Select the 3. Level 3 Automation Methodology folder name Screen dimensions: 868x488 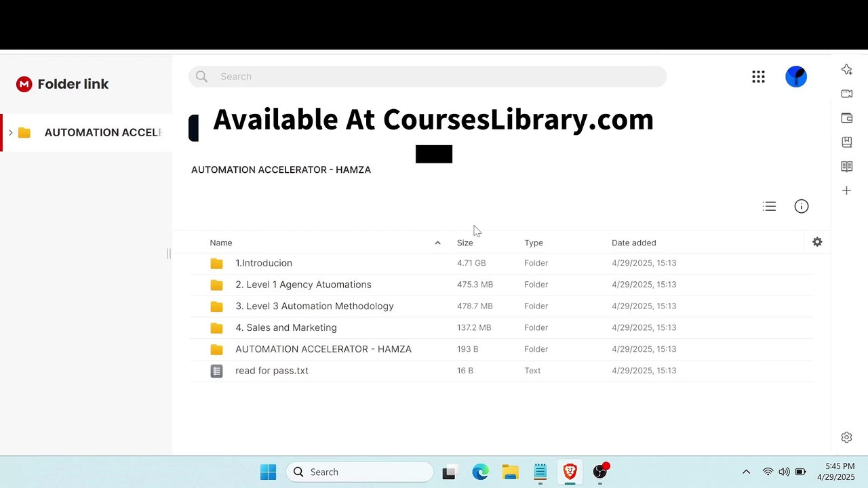(315, 306)
